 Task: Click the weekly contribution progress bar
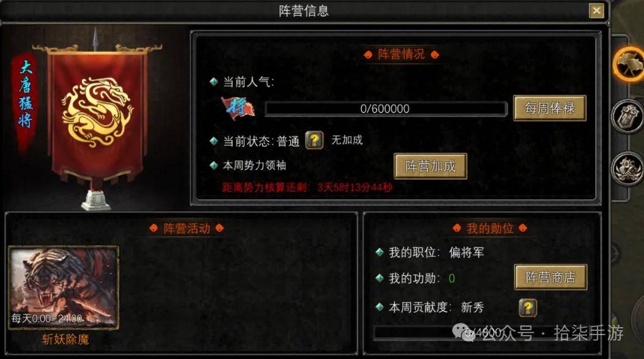(x=481, y=332)
